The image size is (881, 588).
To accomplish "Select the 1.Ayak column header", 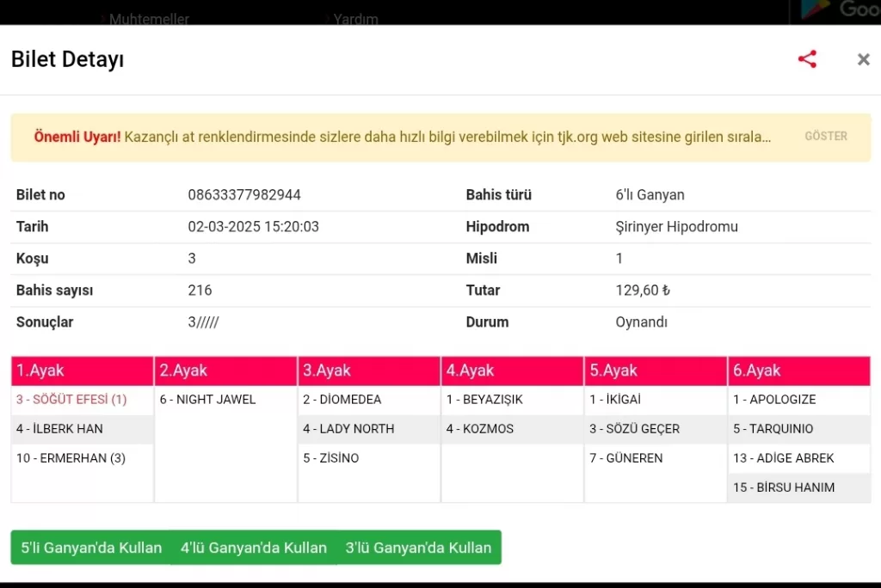I will coord(83,371).
